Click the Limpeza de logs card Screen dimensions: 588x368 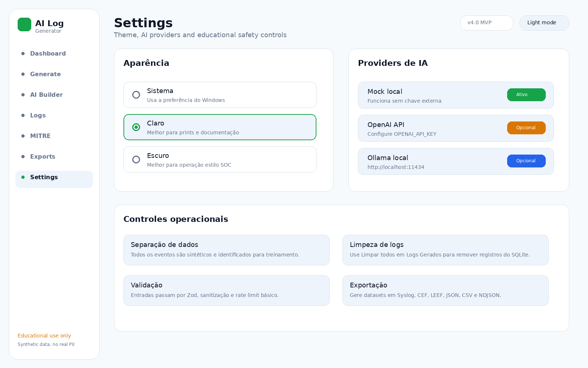pos(445,250)
